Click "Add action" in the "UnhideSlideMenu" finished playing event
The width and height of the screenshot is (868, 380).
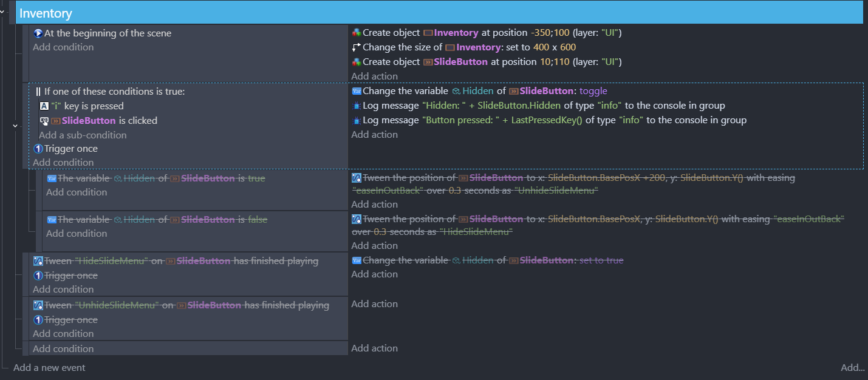point(374,304)
